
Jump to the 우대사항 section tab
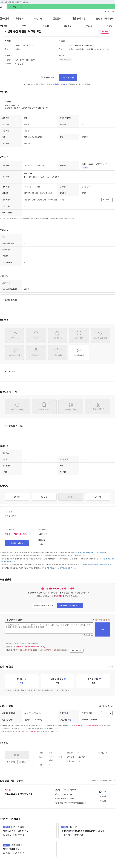coord(46,26)
